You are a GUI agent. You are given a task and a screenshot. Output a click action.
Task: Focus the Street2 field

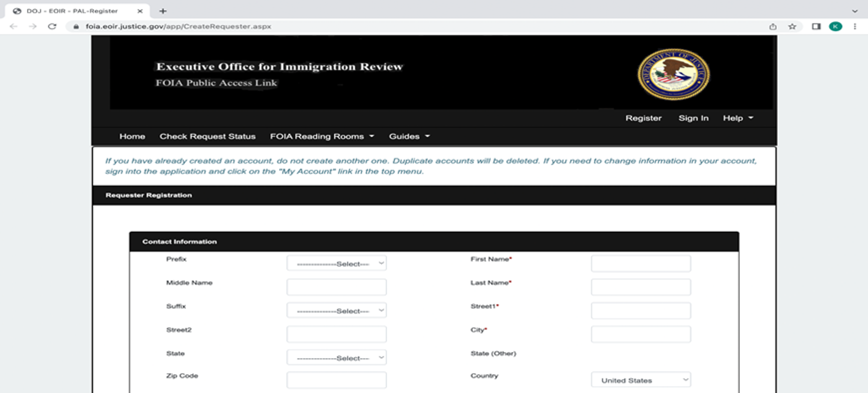point(336,334)
